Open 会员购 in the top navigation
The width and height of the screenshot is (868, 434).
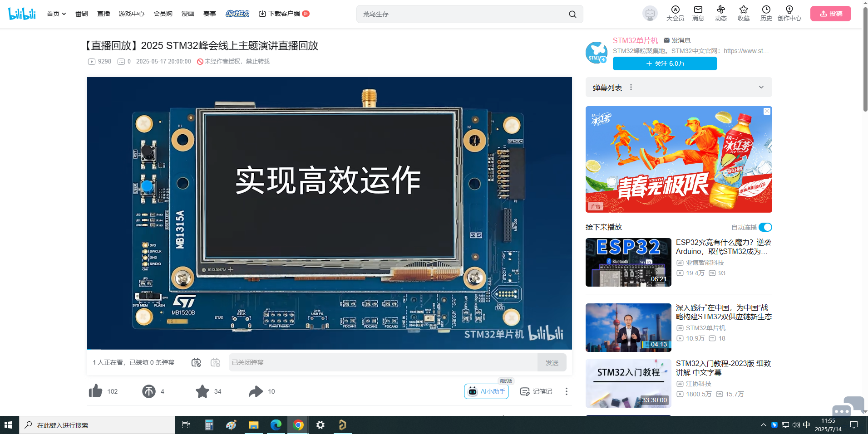coord(163,14)
